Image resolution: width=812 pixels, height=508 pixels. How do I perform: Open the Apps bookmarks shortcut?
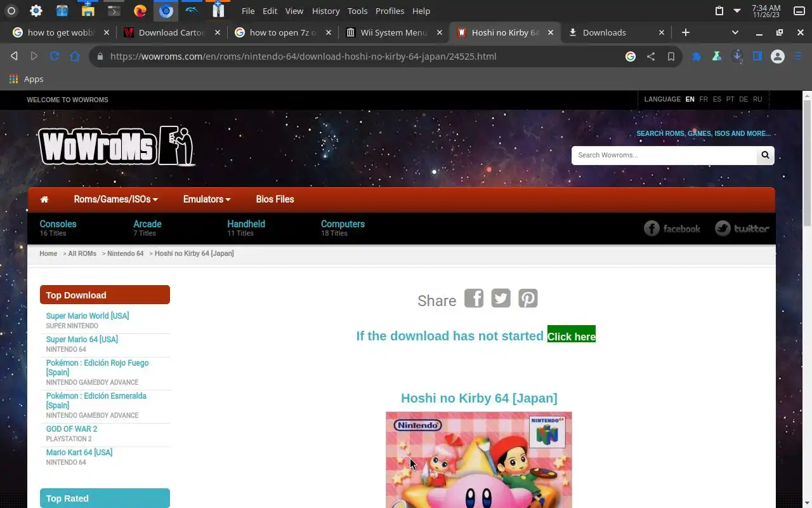pos(26,79)
